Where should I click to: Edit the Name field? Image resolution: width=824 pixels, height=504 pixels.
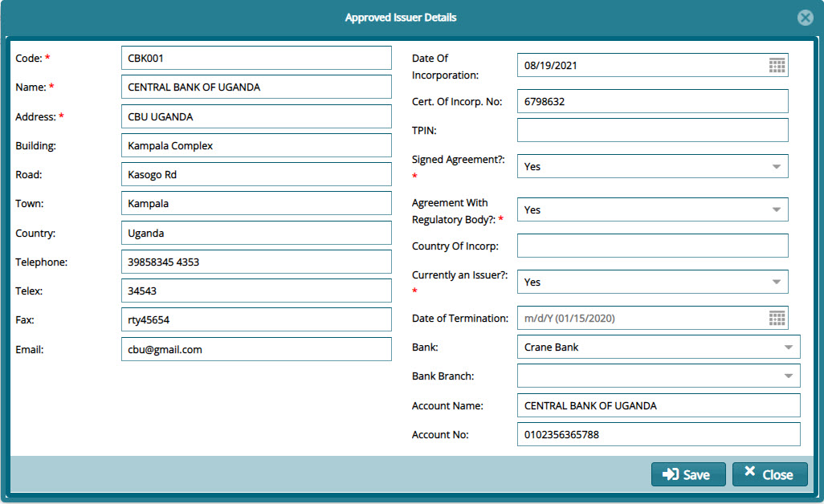pos(256,87)
